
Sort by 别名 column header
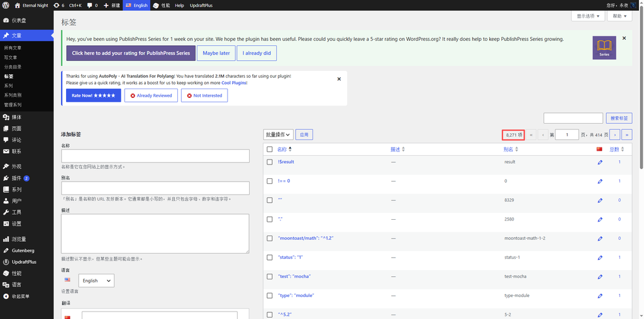(511, 149)
